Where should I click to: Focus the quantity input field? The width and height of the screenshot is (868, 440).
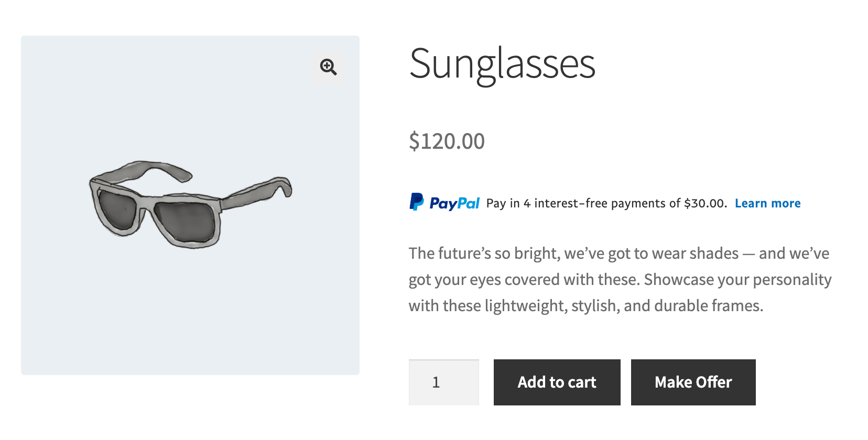point(443,382)
